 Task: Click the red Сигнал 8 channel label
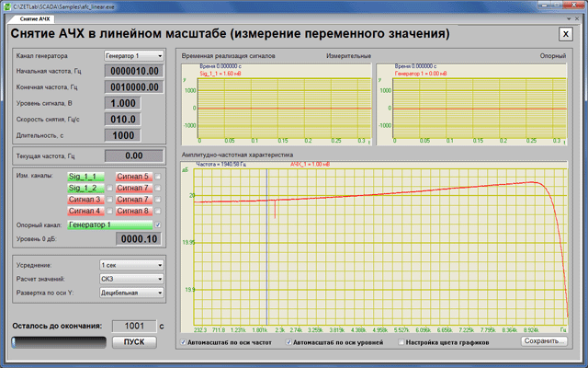(x=134, y=211)
